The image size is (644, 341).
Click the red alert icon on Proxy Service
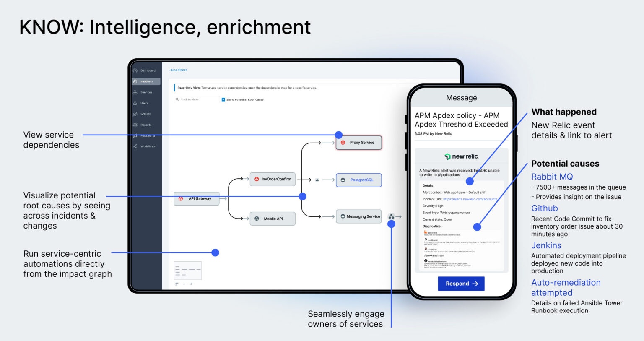pyautogui.click(x=343, y=143)
